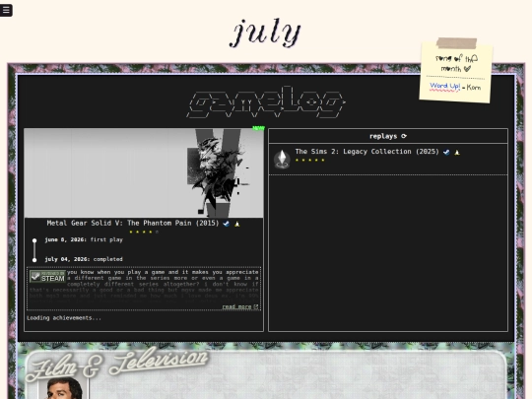Image resolution: width=532 pixels, height=399 pixels.
Task: Click The Sims 2 five star rating
Action: click(309, 161)
